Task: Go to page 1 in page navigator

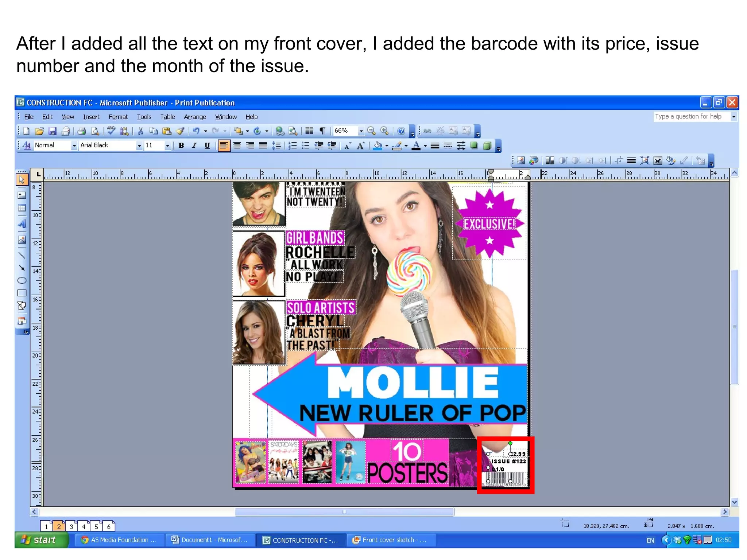Action: click(x=46, y=526)
